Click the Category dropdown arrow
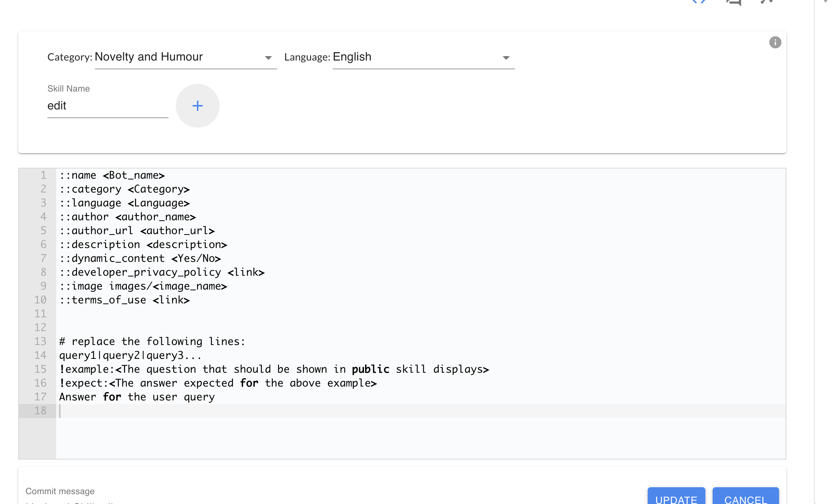The height and width of the screenshot is (504, 833). click(x=269, y=57)
